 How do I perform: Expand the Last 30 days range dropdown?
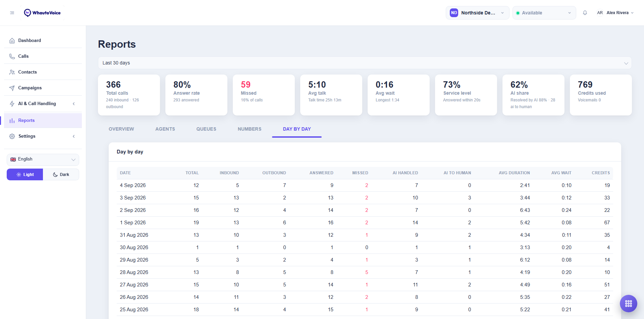(365, 63)
